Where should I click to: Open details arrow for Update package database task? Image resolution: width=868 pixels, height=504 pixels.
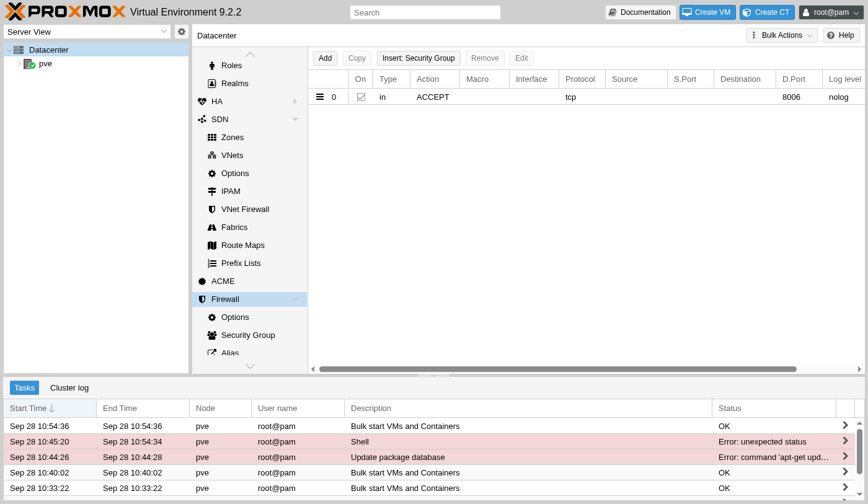click(x=845, y=456)
